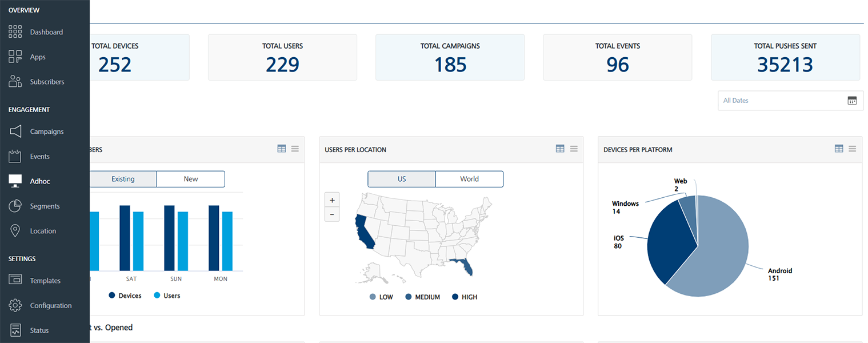This screenshot has height=343, width=868.
Task: Open Subscribers people icon
Action: pos(15,82)
